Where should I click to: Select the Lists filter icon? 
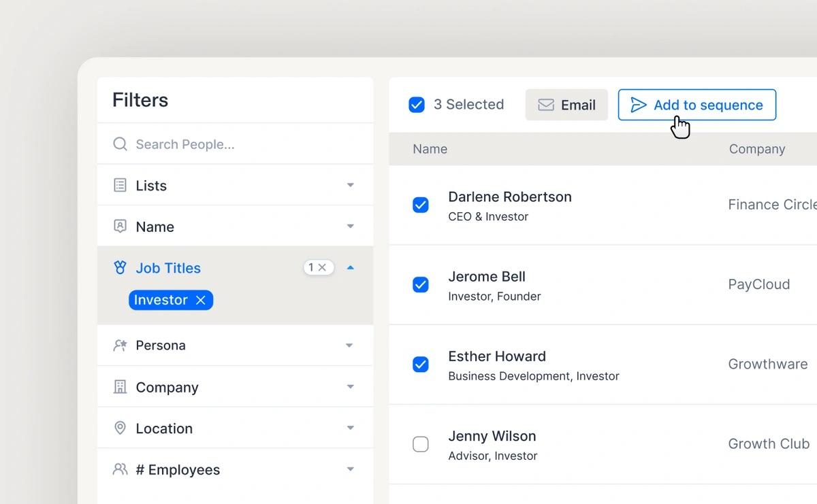(x=120, y=185)
